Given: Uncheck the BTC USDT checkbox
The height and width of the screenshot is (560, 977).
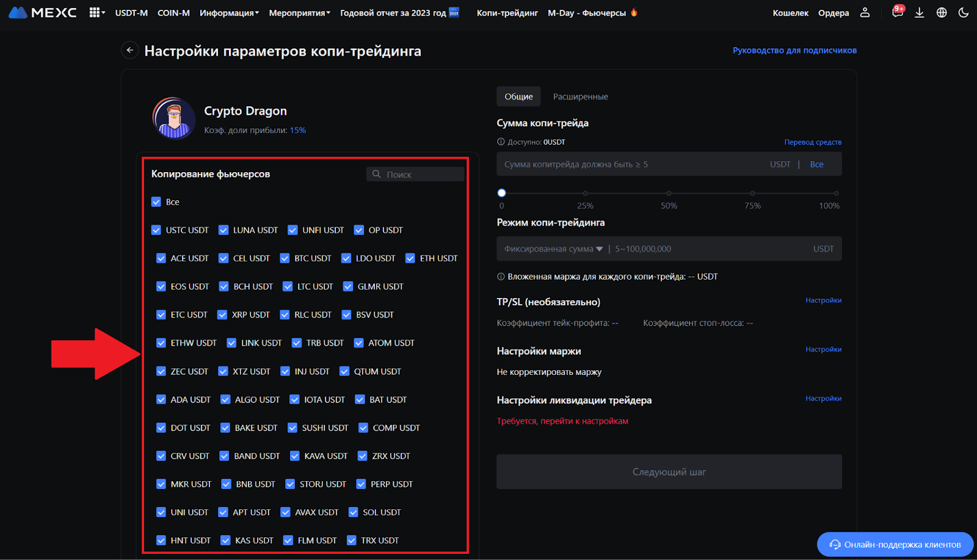Looking at the screenshot, I should (285, 258).
